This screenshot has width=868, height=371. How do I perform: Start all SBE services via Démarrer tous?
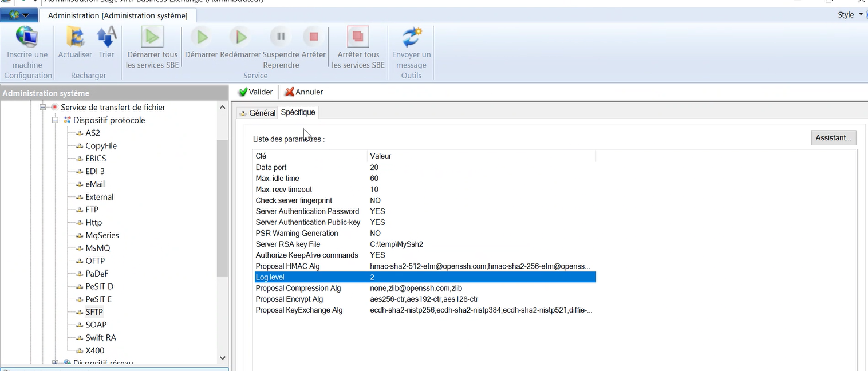(152, 37)
